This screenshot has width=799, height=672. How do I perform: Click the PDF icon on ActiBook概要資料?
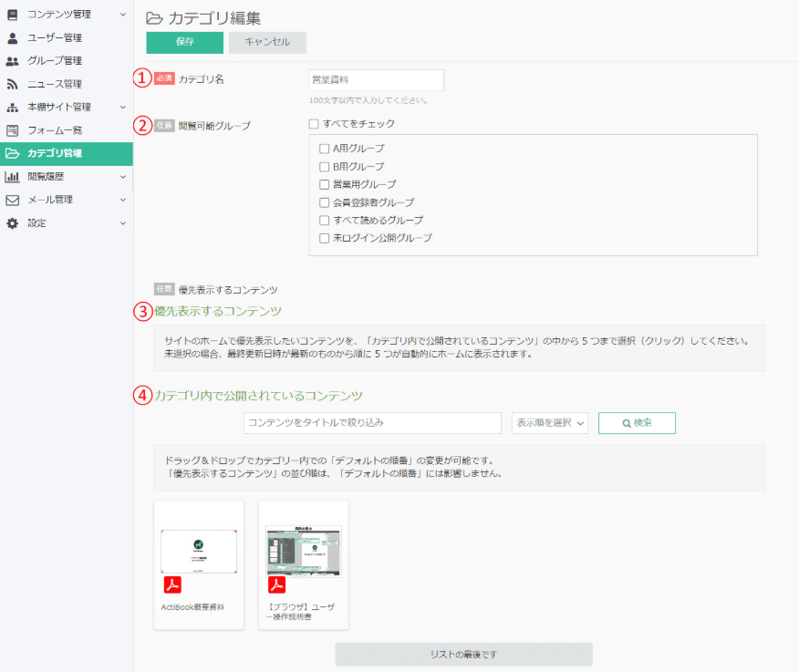172,584
